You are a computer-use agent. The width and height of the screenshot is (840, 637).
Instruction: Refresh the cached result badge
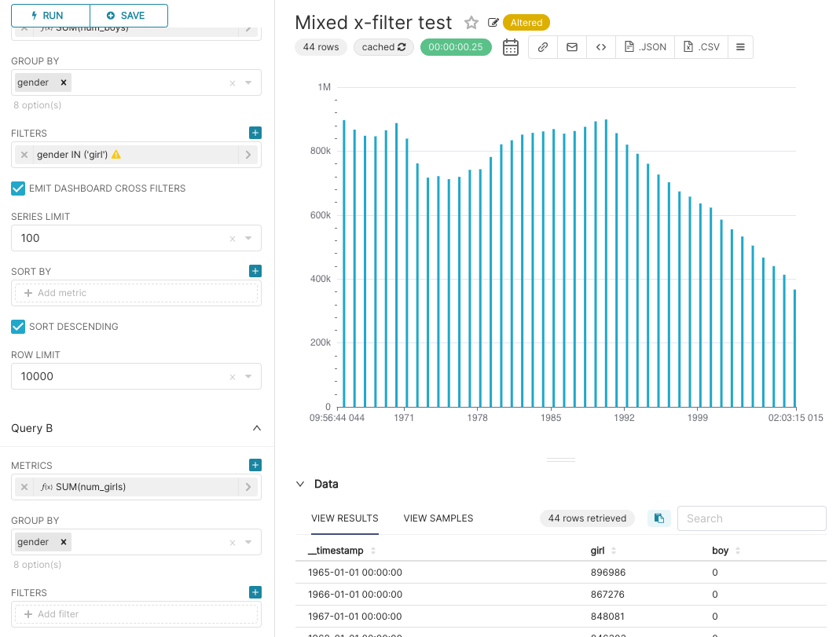pos(383,47)
